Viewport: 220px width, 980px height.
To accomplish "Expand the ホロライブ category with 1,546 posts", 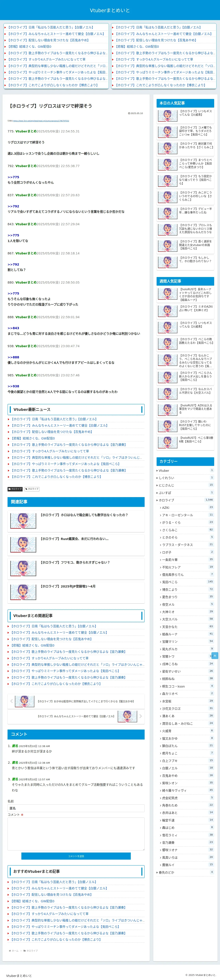I will pos(185,500).
